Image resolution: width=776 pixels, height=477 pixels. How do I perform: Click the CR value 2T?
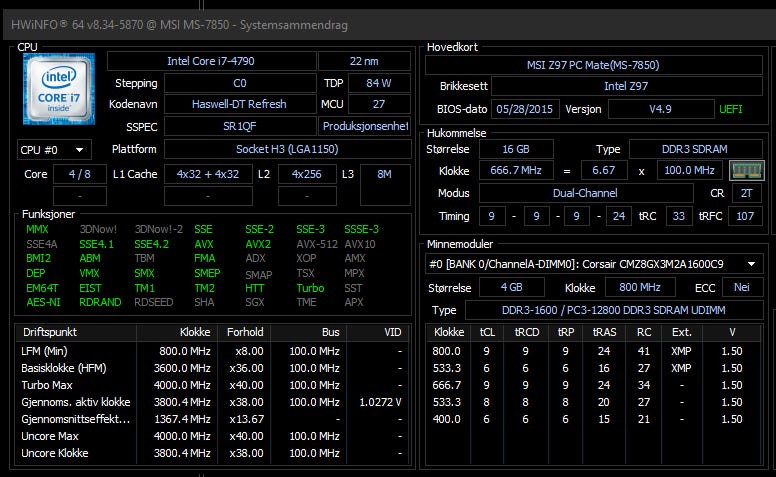746,193
